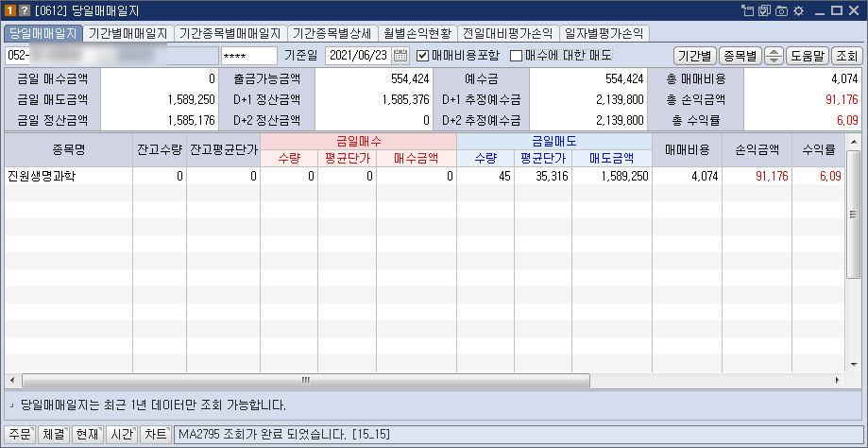
Task: Click the status message MA2795 조회가 완료 되었습니다
Action: [284, 435]
